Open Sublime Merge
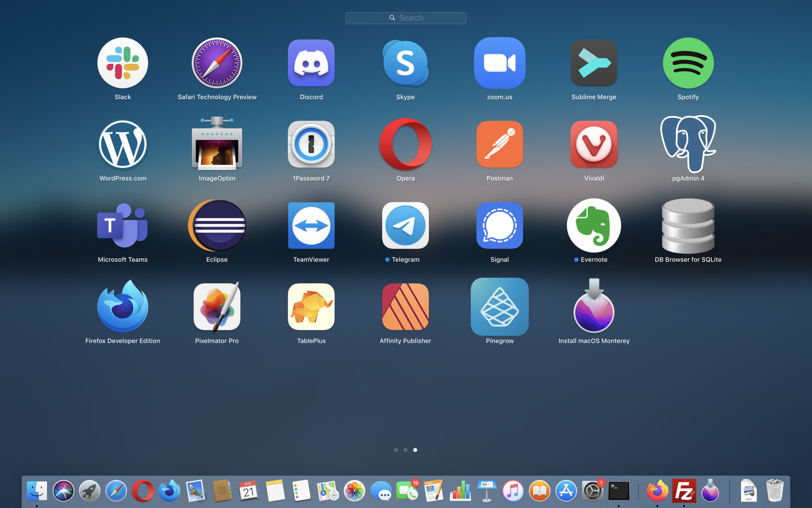The image size is (812, 508). [594, 63]
